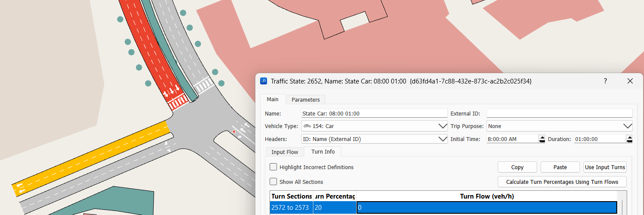Expand the Trip Purpose dropdown
Image resolution: width=644 pixels, height=215 pixels.
627,126
